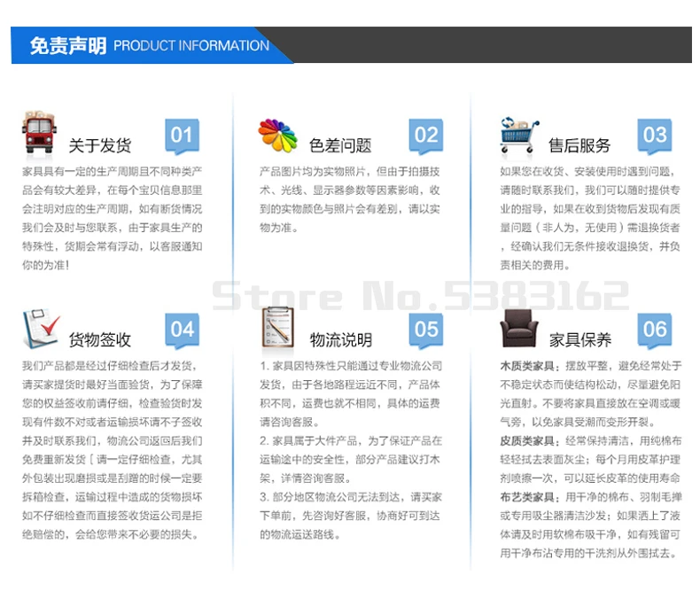Click the 物流说明 section heading
700x591 pixels.
click(x=340, y=340)
